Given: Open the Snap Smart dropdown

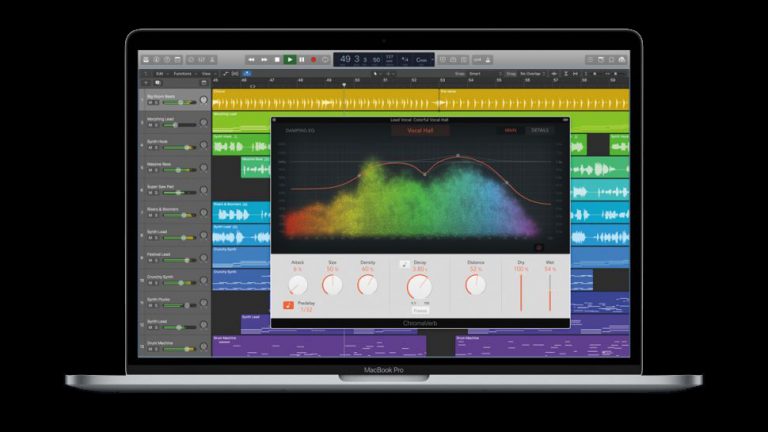Looking at the screenshot, I should click(x=485, y=73).
